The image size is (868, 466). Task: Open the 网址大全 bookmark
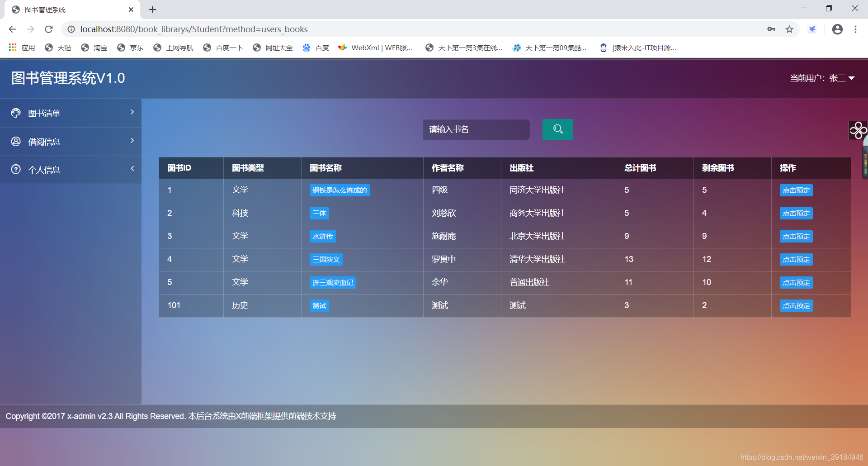[x=273, y=48]
